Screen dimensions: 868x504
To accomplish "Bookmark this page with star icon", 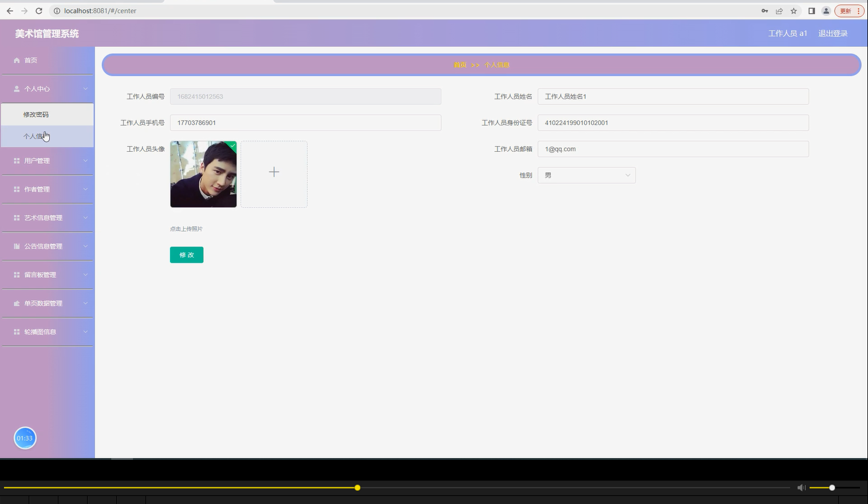I will (x=794, y=11).
